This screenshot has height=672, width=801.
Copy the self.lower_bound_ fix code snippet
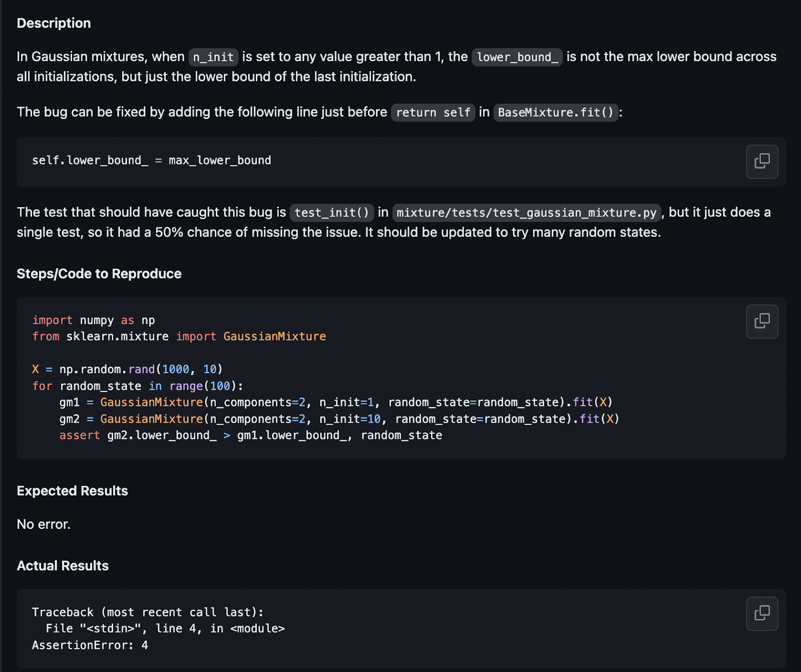[762, 162]
